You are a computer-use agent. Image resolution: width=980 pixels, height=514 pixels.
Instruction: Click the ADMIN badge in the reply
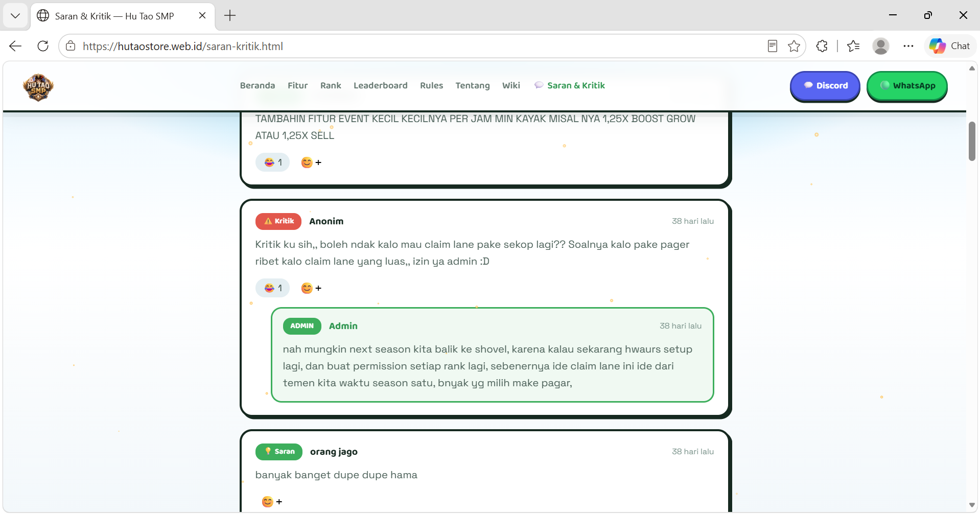tap(302, 326)
